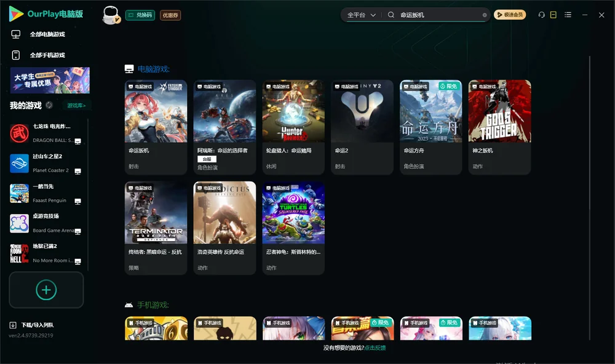The width and height of the screenshot is (615, 364).
Task: Click the yellow square icon beside the headset
Action: 553,15
